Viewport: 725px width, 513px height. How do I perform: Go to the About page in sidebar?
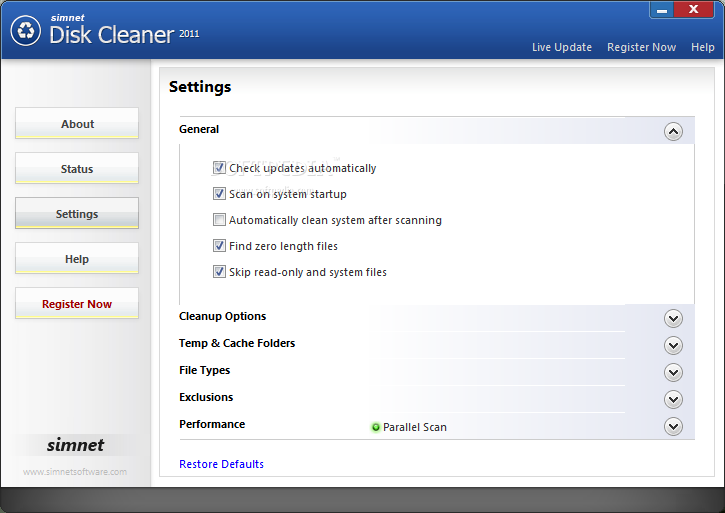click(77, 124)
